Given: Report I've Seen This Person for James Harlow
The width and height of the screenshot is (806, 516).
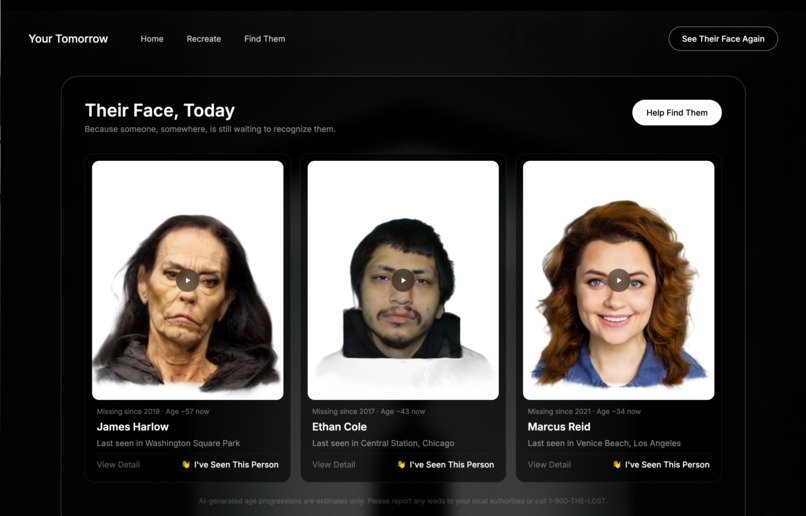Looking at the screenshot, I should [230, 465].
